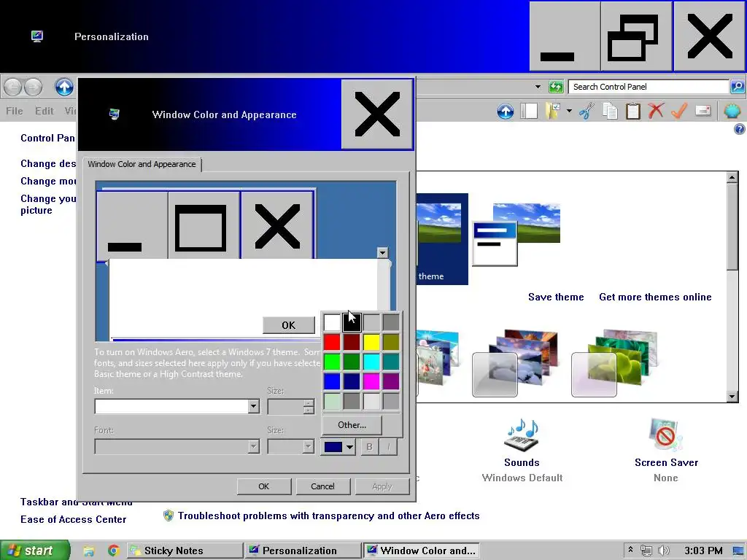Open the Font dropdown list
This screenshot has width=747, height=560.
coord(253,446)
